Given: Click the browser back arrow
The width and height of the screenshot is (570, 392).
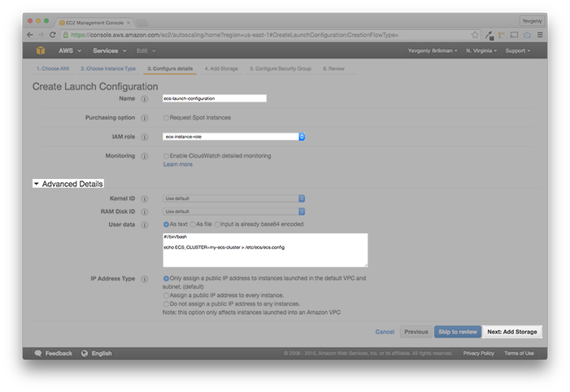Looking at the screenshot, I should pos(30,35).
